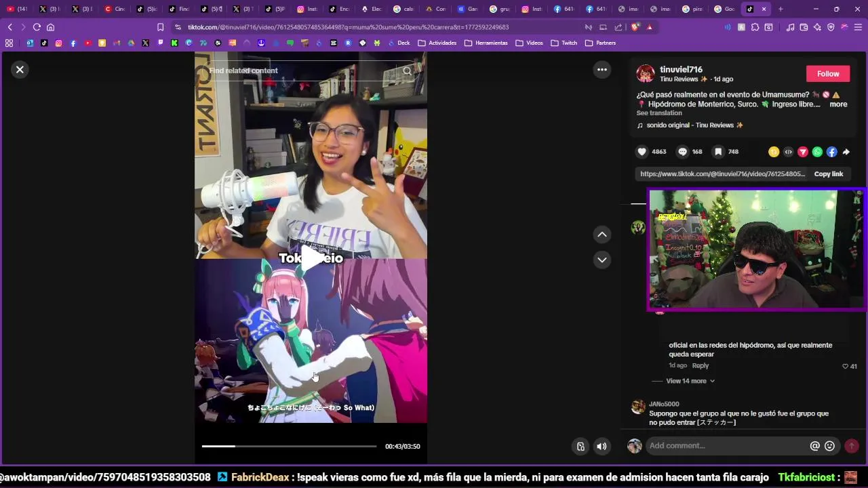Insert a mention with @ icon
868x488 pixels.
click(814, 446)
